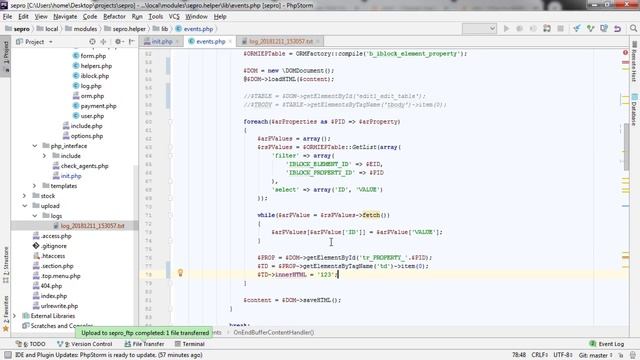The image size is (640, 360).
Task: Click the Stop icon in the run toolbar
Action: coord(560,29)
